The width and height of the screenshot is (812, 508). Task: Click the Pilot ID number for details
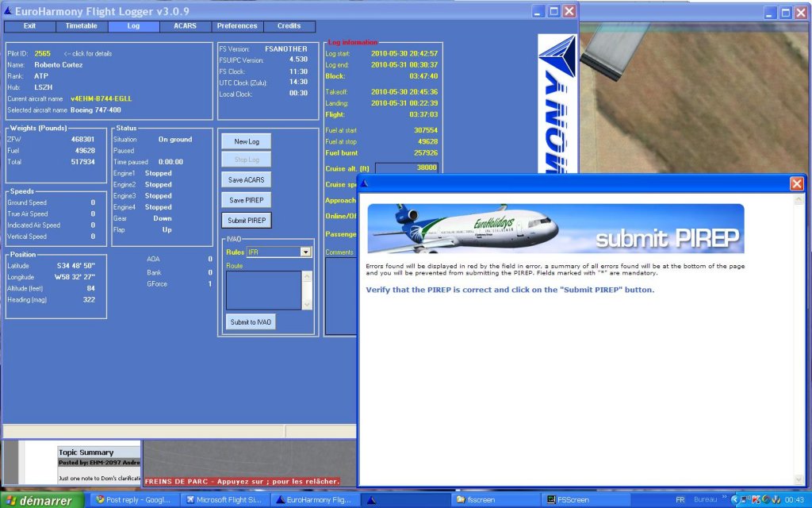pyautogui.click(x=43, y=53)
